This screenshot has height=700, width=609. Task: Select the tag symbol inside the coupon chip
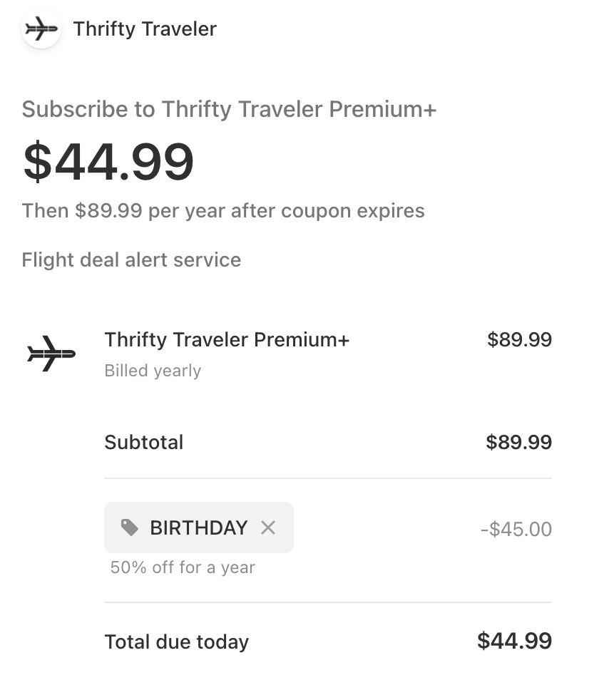[129, 527]
